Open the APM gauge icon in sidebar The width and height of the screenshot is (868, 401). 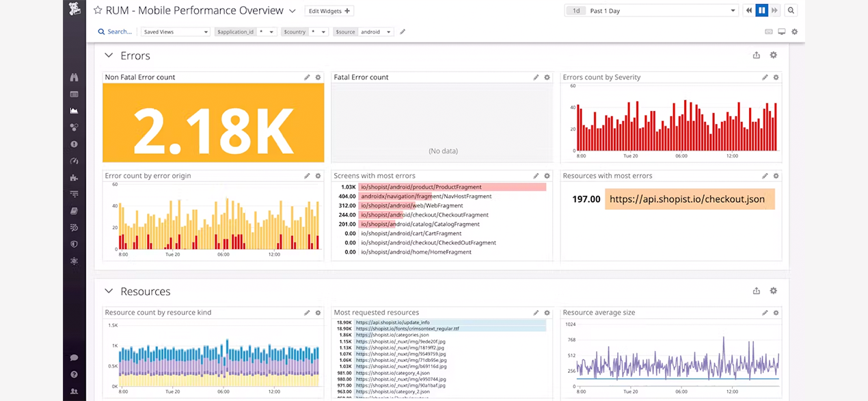coord(74,161)
